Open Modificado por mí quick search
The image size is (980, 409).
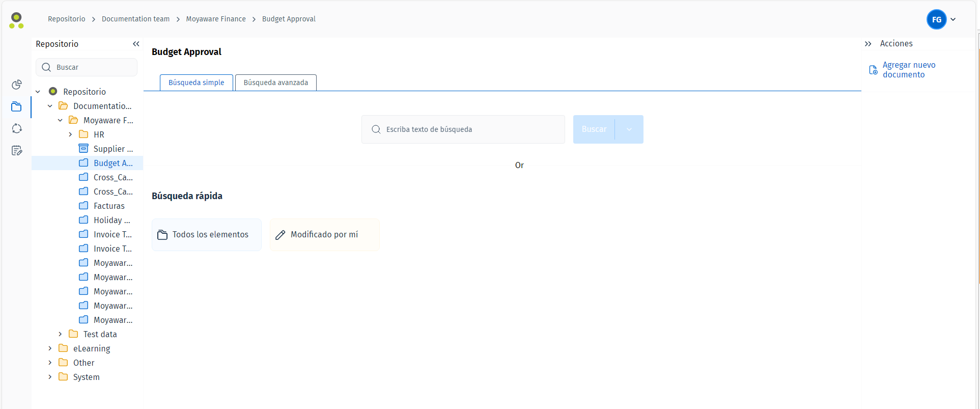(325, 235)
